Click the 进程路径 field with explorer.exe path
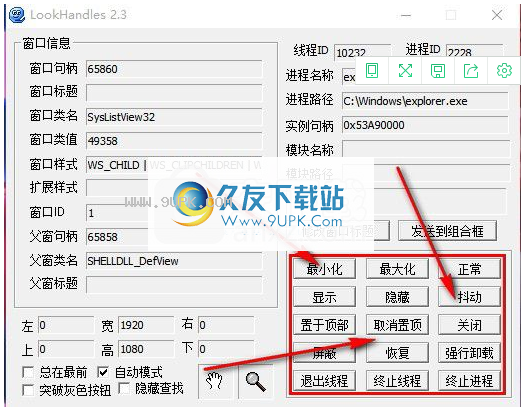This screenshot has height=409, width=522. [425, 101]
